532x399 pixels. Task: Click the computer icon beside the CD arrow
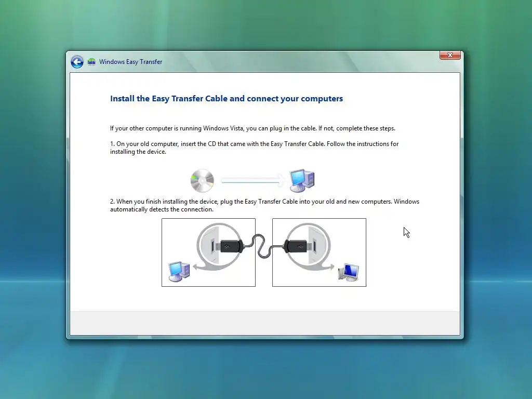click(x=302, y=180)
